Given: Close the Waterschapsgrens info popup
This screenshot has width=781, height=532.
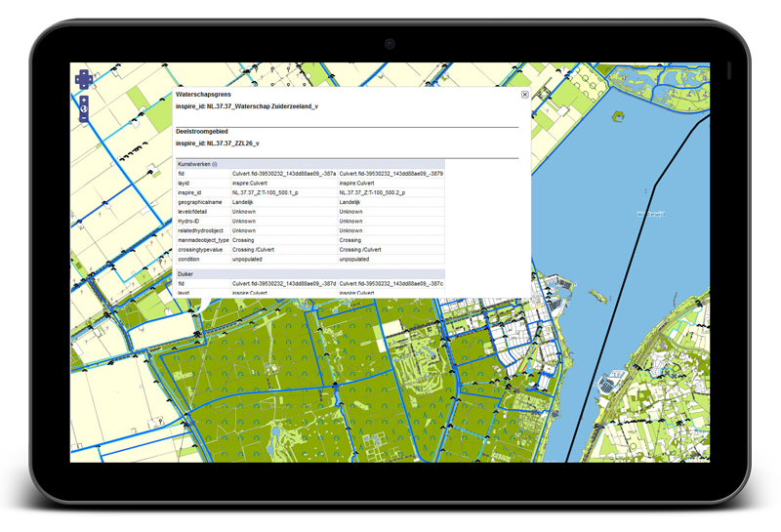Looking at the screenshot, I should (x=524, y=94).
